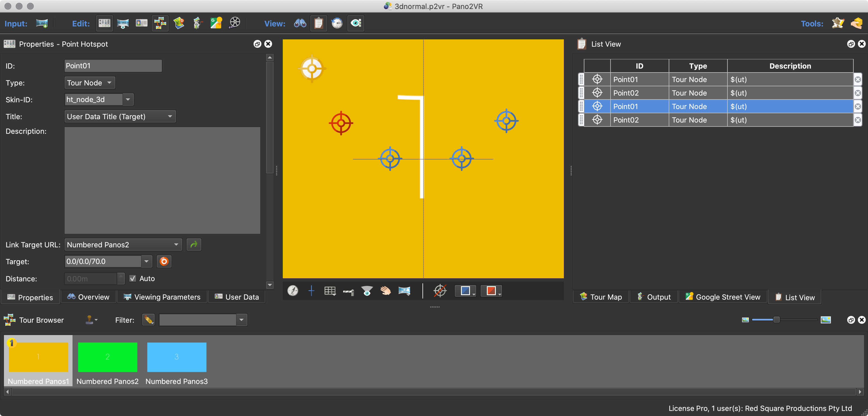Switch to the List View tab

coord(795,297)
